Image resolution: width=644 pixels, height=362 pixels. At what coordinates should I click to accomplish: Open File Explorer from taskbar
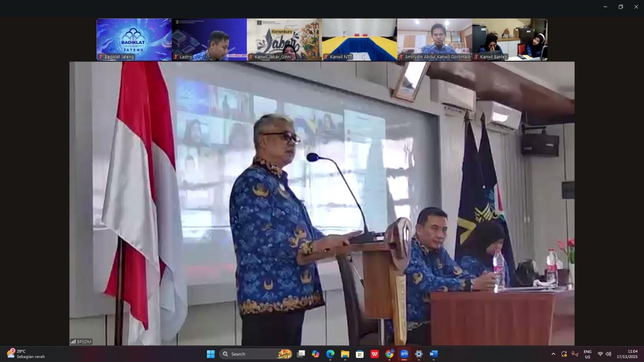345,354
